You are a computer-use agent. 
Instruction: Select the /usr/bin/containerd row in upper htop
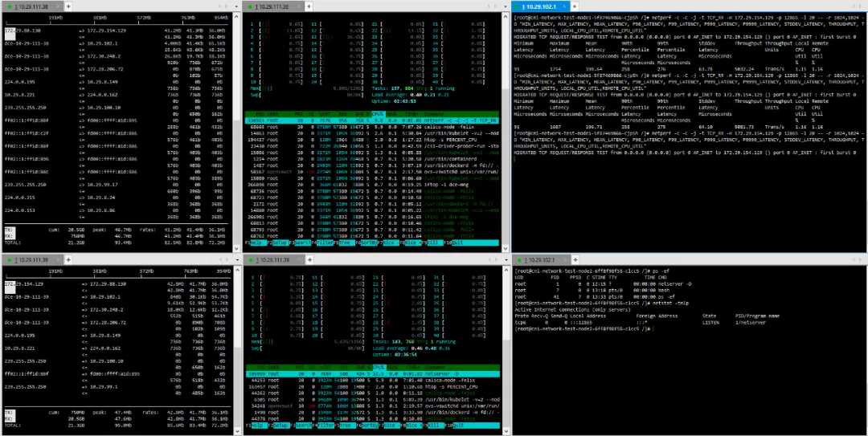pyautogui.click(x=372, y=159)
